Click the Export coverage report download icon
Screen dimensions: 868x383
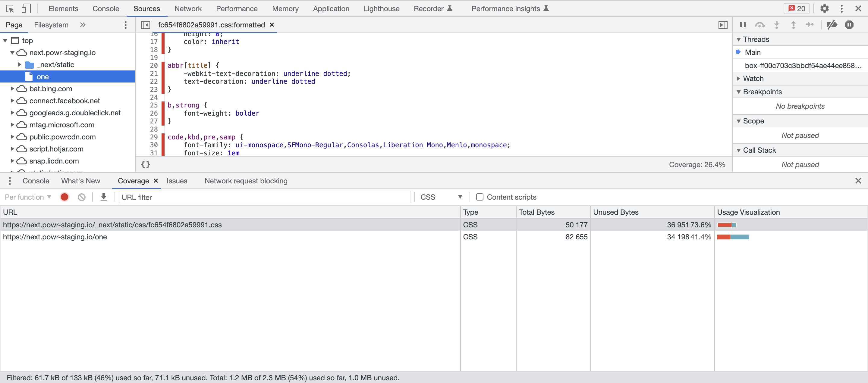click(103, 197)
